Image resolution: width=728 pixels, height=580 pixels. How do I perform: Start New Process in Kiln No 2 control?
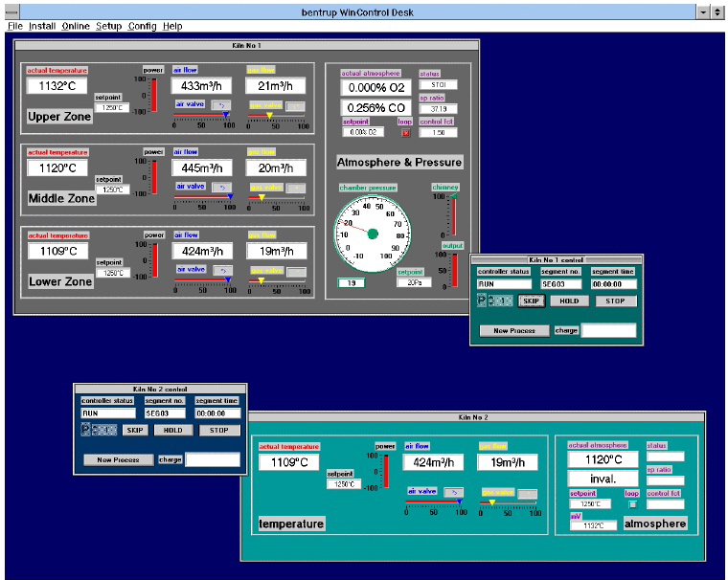click(119, 459)
